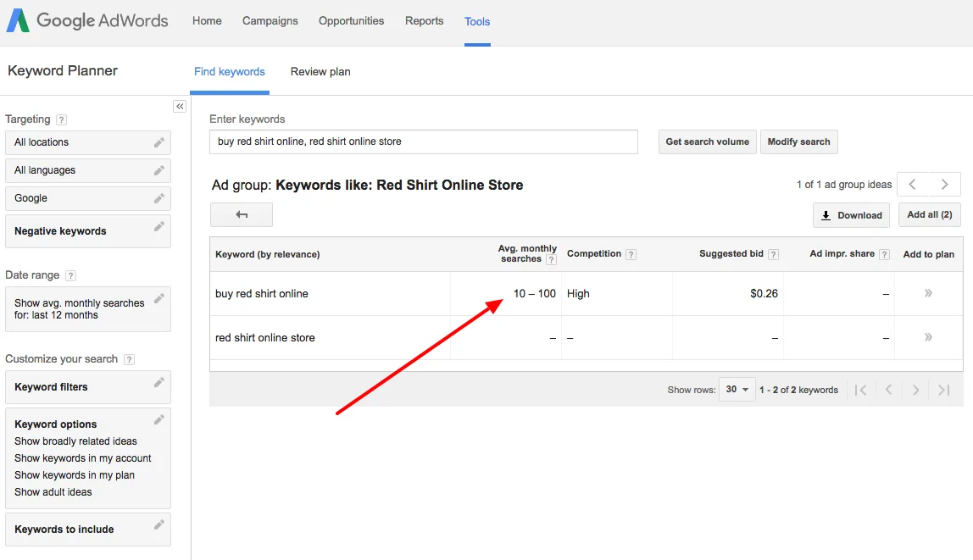Jump to first page of keywords
Viewport: 973px width, 560px height.
(x=860, y=390)
